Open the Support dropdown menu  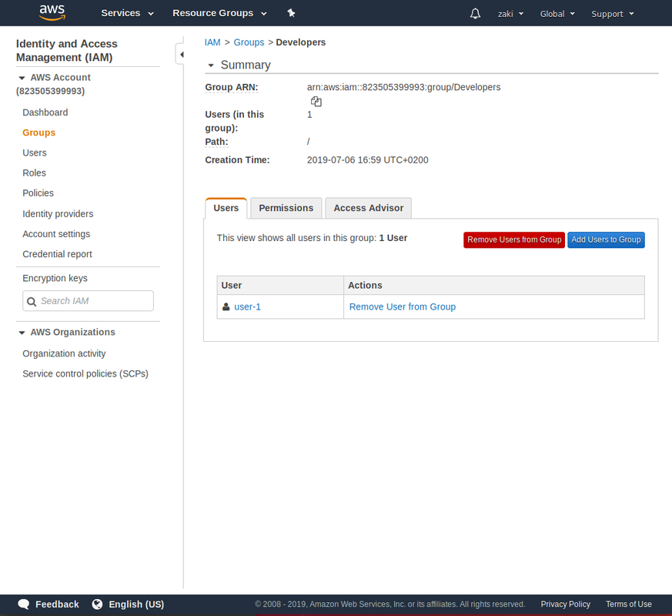[x=613, y=14]
